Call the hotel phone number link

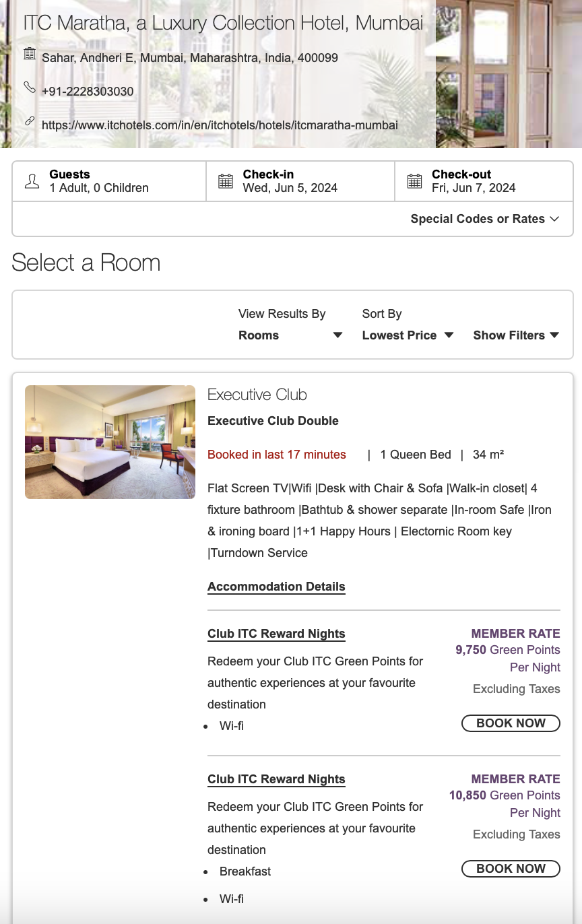pyautogui.click(x=88, y=92)
